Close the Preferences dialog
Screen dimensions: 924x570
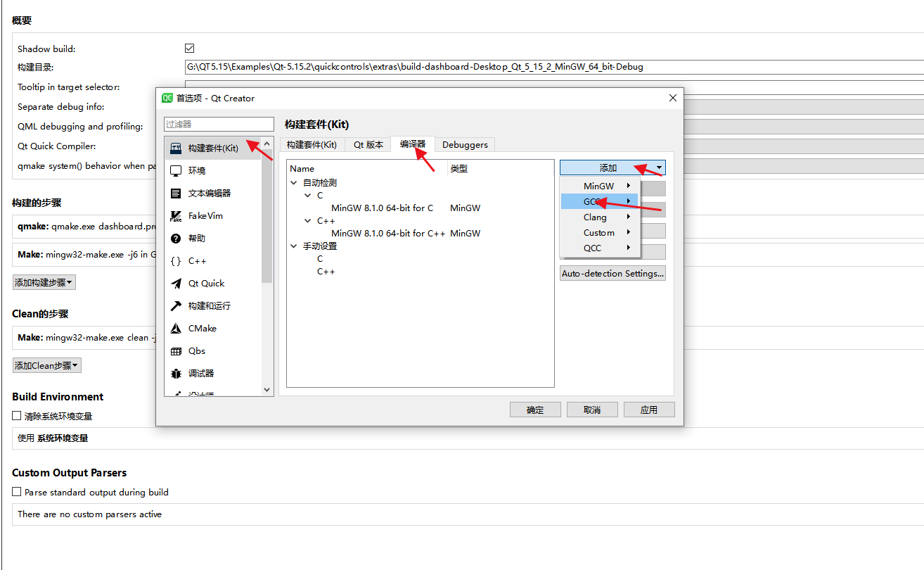click(x=672, y=98)
